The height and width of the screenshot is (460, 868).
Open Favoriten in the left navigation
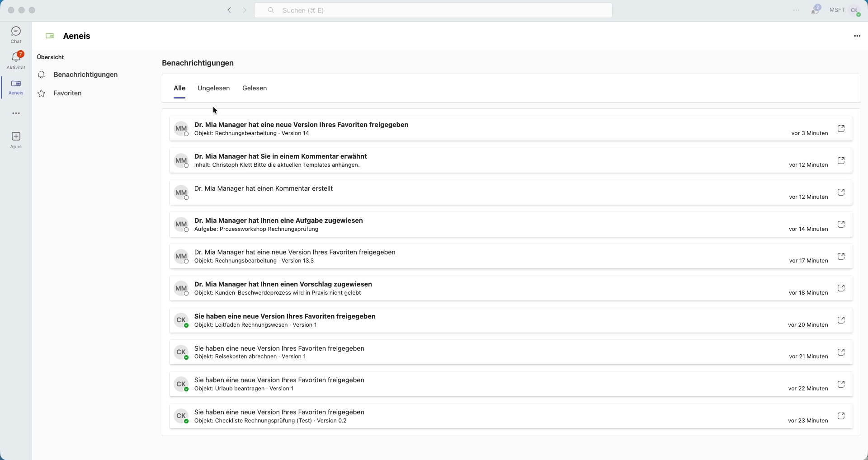coord(67,93)
